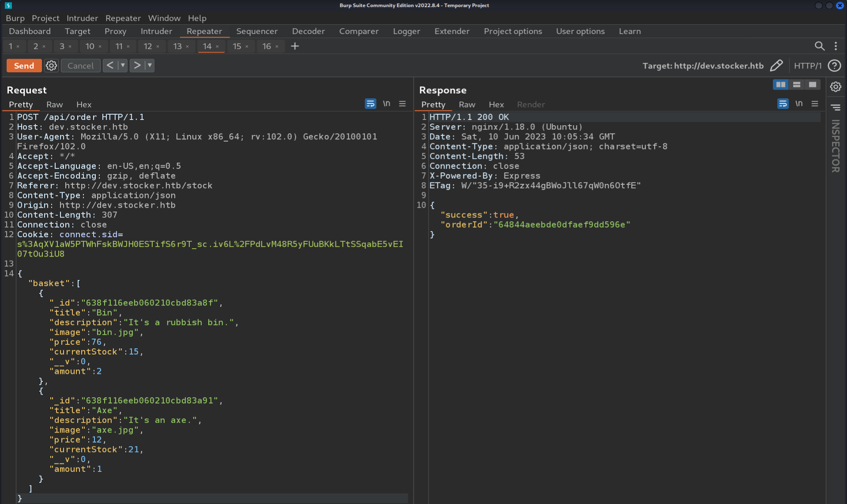Go forward to next request in history
The height and width of the screenshot is (504, 847).
(137, 65)
